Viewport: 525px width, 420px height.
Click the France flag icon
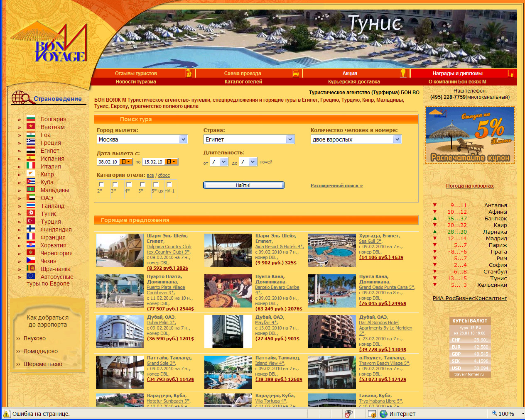pyautogui.click(x=31, y=237)
